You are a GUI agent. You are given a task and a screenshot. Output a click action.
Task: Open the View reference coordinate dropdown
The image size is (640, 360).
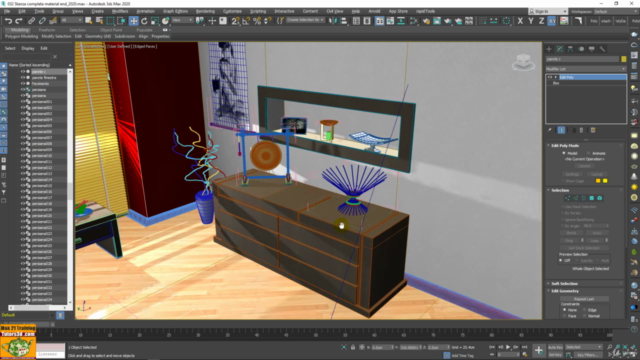pos(182,20)
